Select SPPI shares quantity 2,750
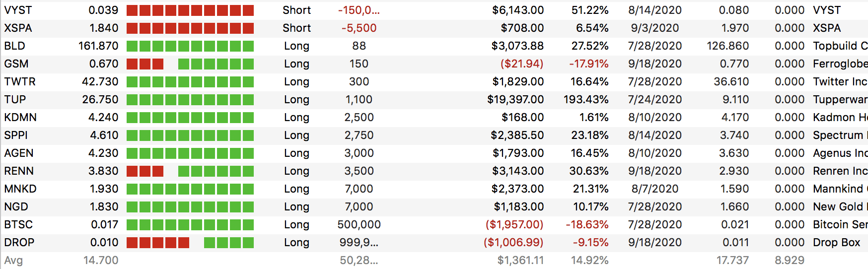Viewport: 868px width, 269px height. coord(359,135)
